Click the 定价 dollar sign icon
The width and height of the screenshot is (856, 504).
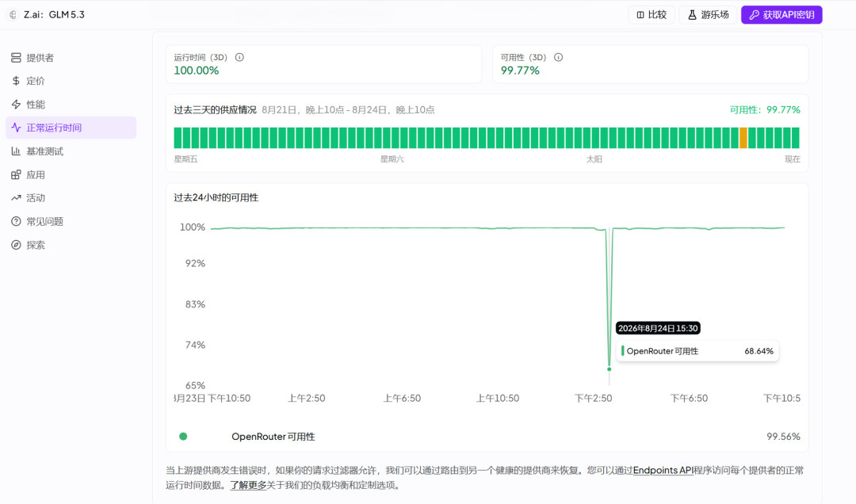tap(16, 81)
